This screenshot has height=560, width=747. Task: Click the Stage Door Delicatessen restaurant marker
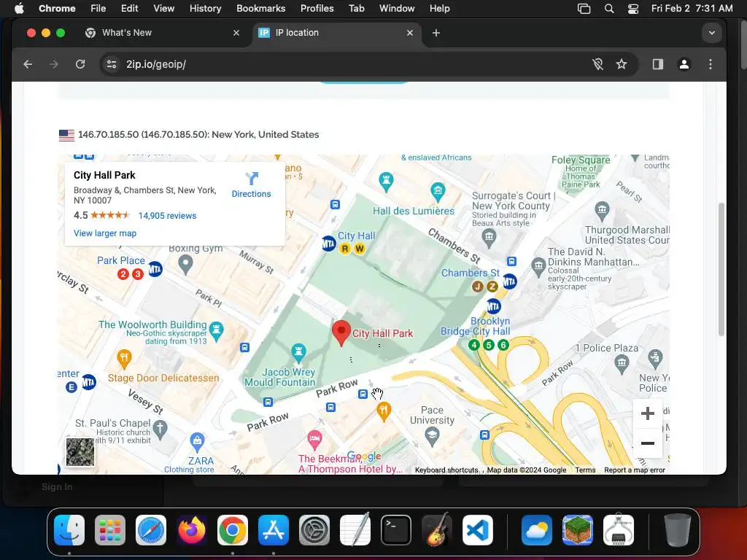pos(124,359)
